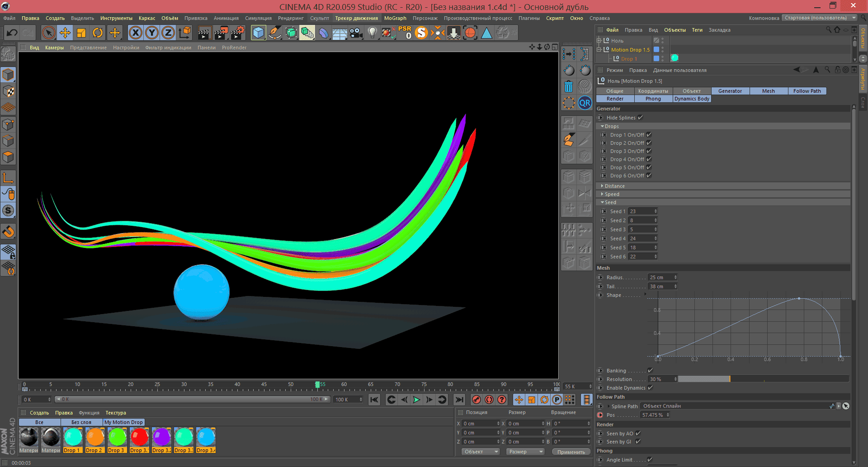868x467 pixels.
Task: Add a Cube primitive object
Action: click(258, 33)
